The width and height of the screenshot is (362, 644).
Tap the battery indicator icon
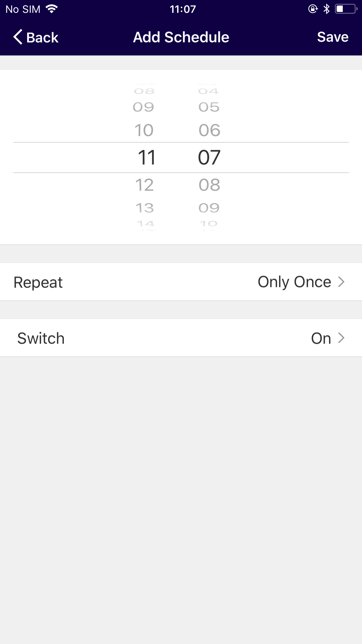[346, 9]
